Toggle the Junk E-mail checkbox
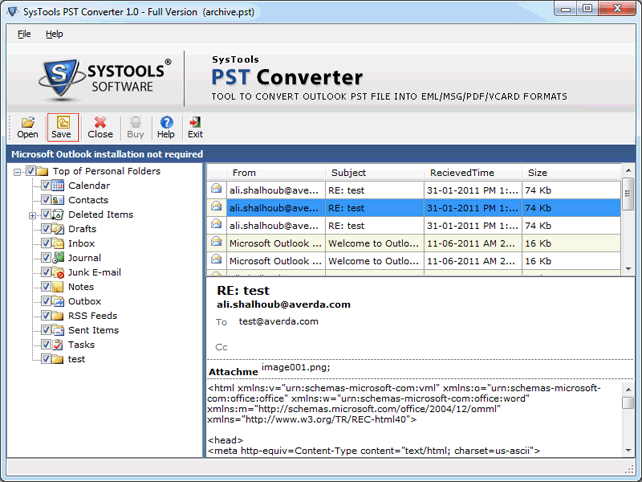Viewport: 642px width, 482px height. pyautogui.click(x=46, y=272)
